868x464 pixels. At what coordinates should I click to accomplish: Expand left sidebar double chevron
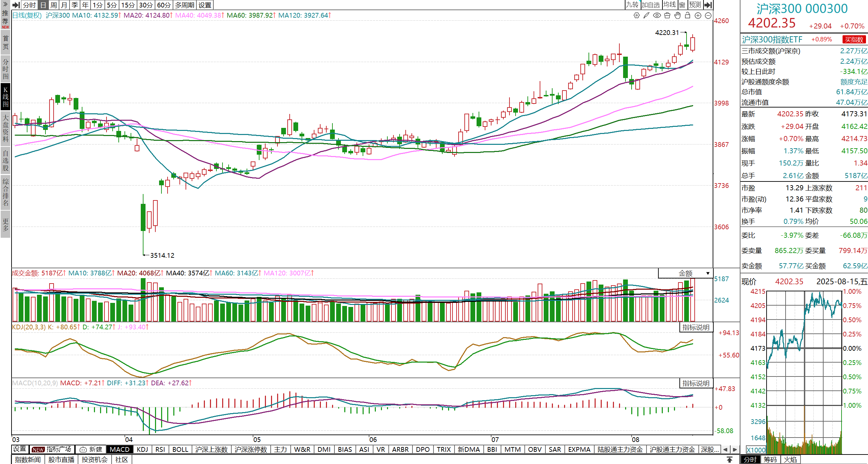coord(5,4)
